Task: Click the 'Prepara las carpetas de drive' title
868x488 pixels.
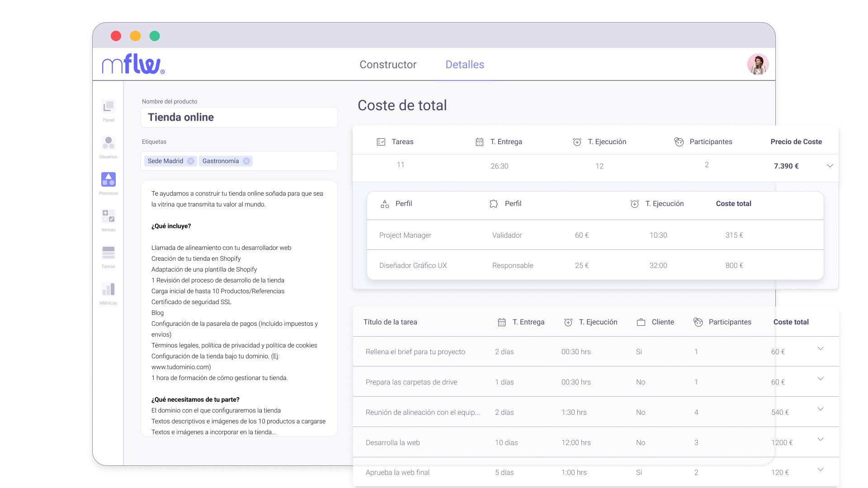Action: (x=411, y=382)
